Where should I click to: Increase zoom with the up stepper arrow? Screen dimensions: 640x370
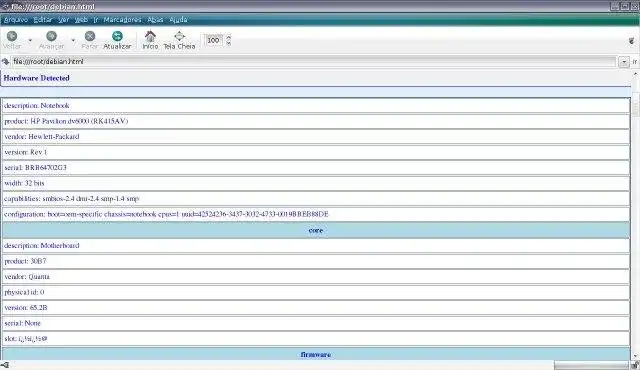click(229, 37)
